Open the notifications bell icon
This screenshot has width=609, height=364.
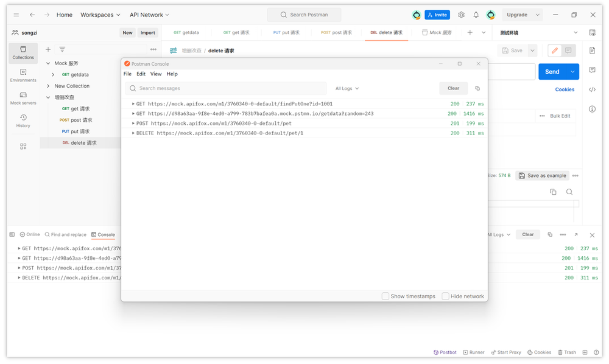pyautogui.click(x=476, y=15)
